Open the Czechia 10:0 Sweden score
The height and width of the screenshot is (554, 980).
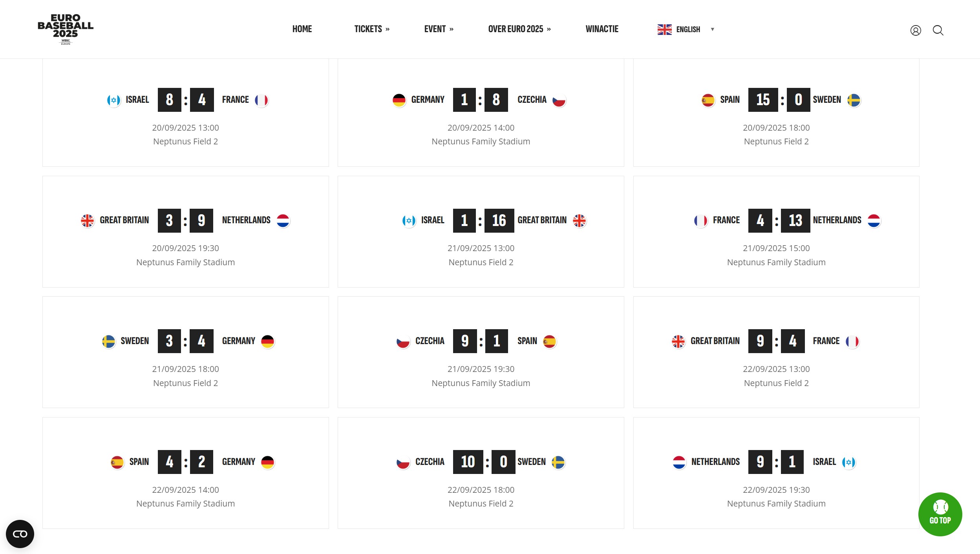(484, 462)
